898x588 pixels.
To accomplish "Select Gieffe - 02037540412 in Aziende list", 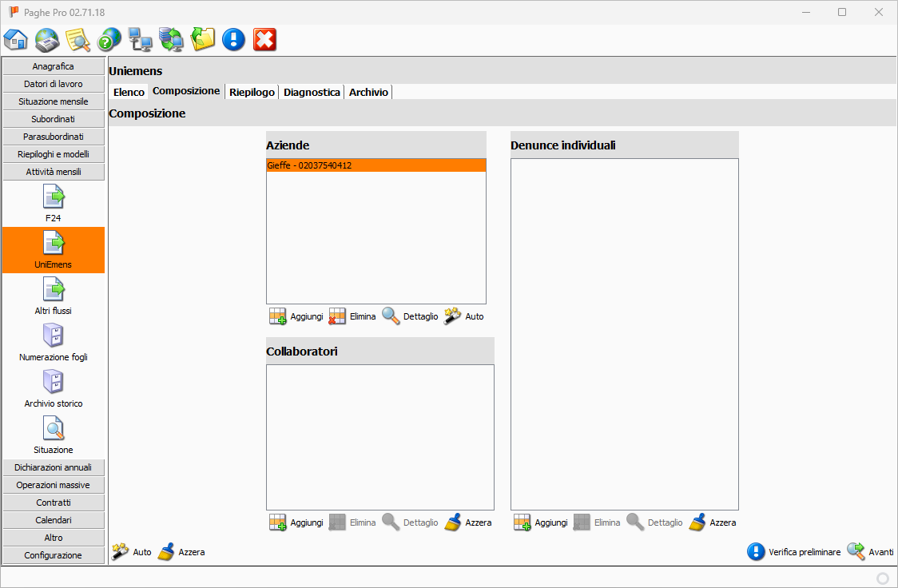I will pyautogui.click(x=375, y=165).
